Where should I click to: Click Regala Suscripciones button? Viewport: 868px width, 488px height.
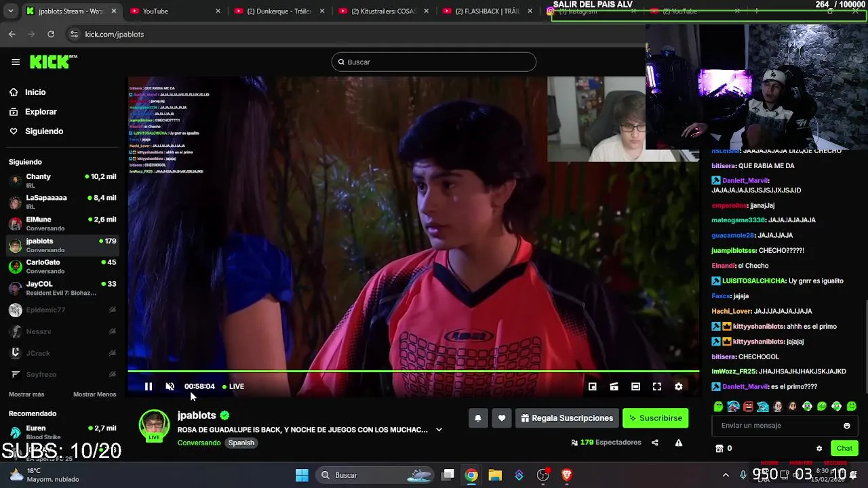coord(567,418)
